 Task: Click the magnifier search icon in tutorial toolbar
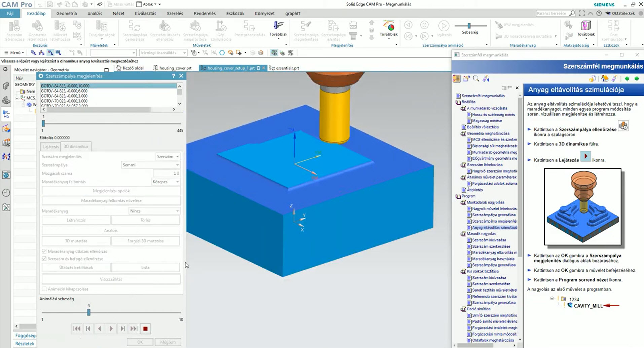tap(476, 79)
